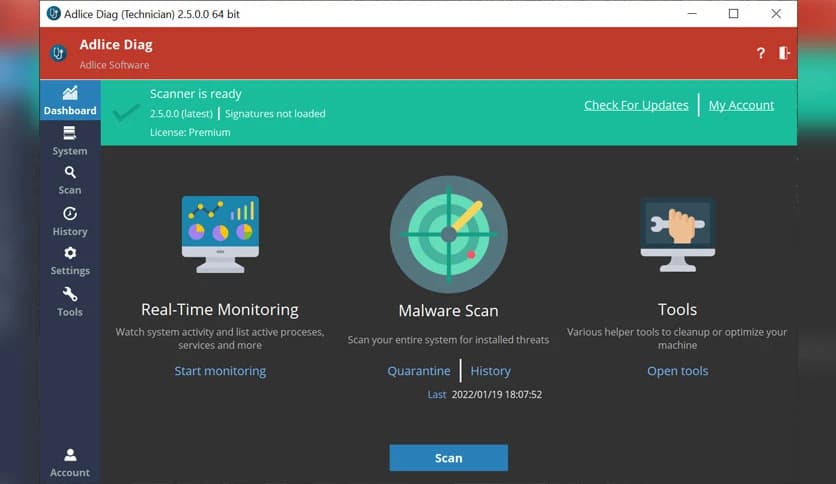Click the title bar application icon
This screenshot has height=484, width=836.
tap(53, 13)
